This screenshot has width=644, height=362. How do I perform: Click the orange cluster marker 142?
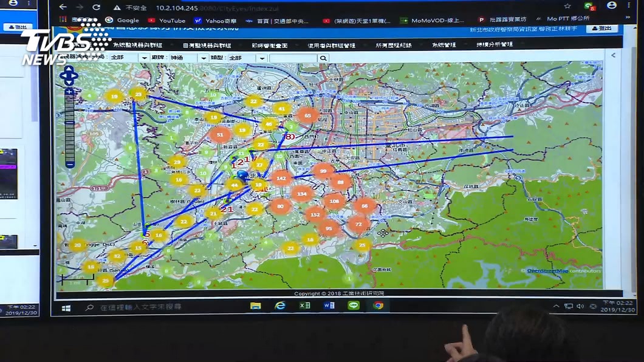(x=281, y=178)
